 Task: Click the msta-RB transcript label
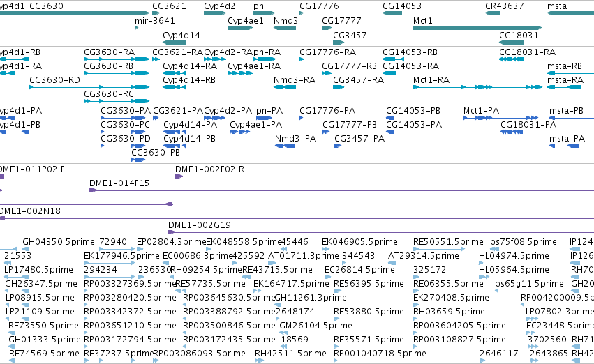click(565, 66)
